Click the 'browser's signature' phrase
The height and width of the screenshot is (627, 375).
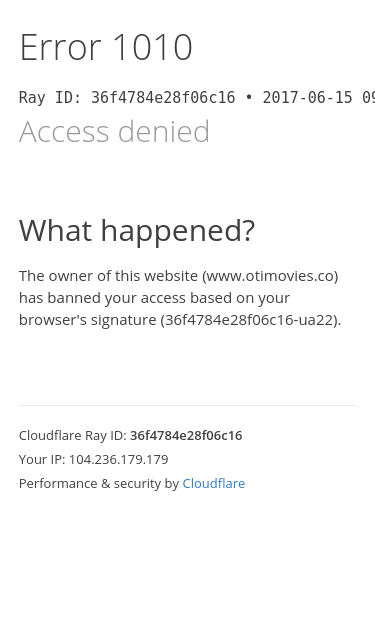[x=88, y=320]
